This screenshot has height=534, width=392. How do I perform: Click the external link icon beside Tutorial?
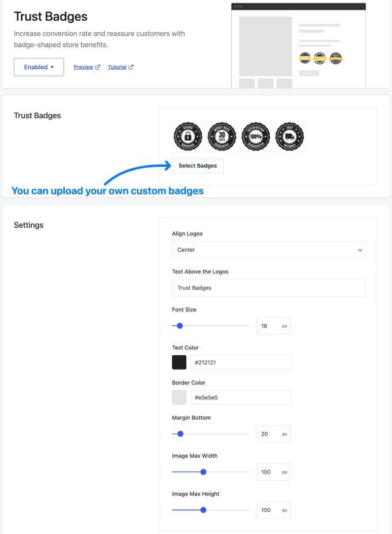point(131,67)
